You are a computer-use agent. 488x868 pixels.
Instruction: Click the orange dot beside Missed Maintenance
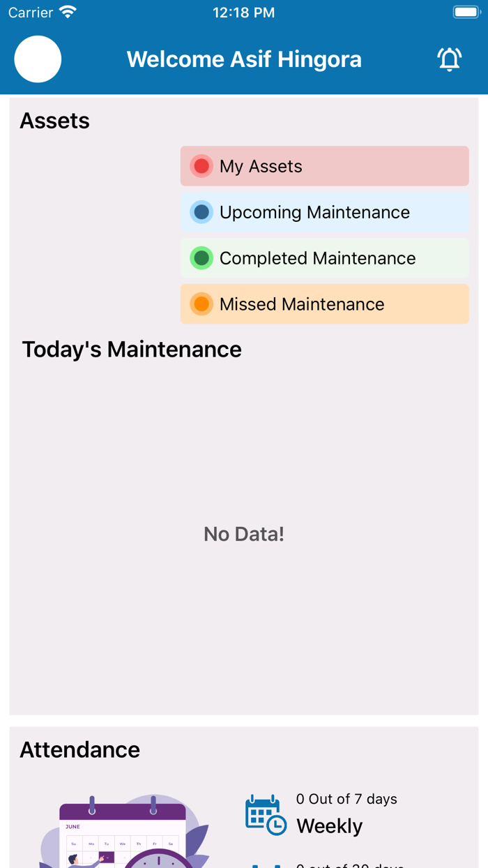tap(201, 304)
